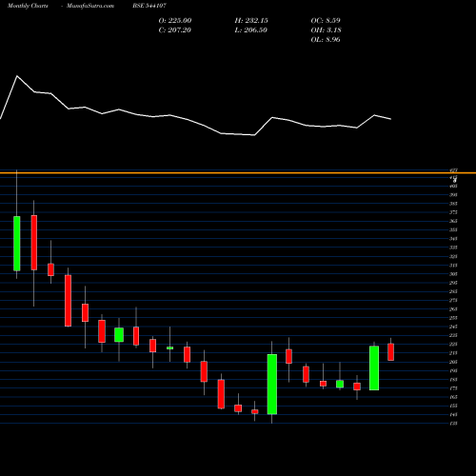The width and height of the screenshot is (476, 476).
Task: Open the MunafaSutra.com label
Action: [90, 6]
